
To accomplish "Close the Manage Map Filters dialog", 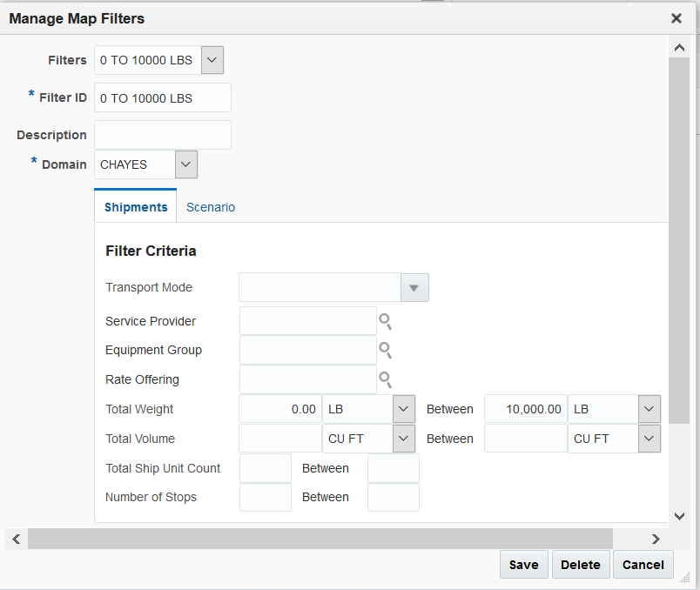I will (x=676, y=18).
